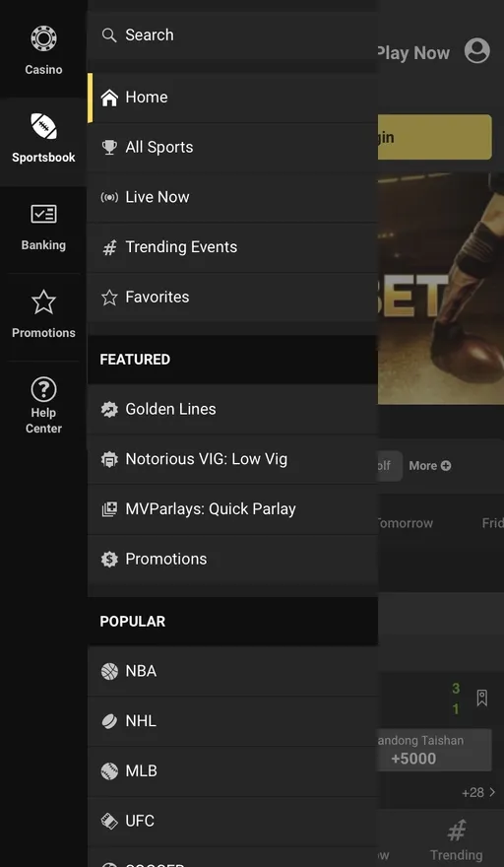Open Trending Events menu item

[x=232, y=247]
